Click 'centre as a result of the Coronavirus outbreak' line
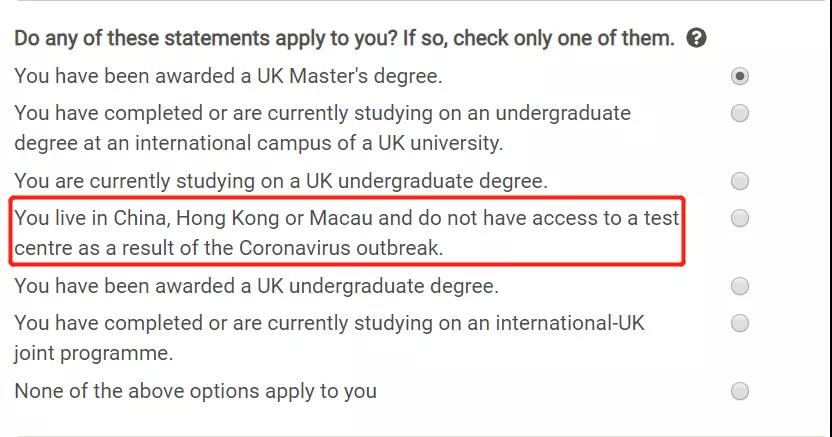Image resolution: width=832 pixels, height=437 pixels. click(228, 247)
